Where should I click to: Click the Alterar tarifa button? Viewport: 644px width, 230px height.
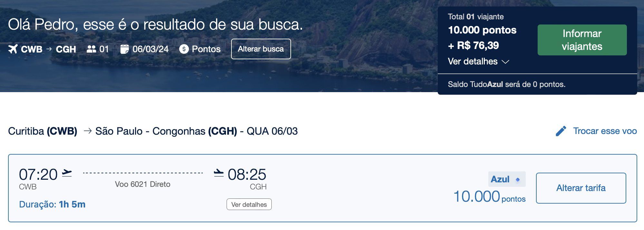(x=581, y=188)
